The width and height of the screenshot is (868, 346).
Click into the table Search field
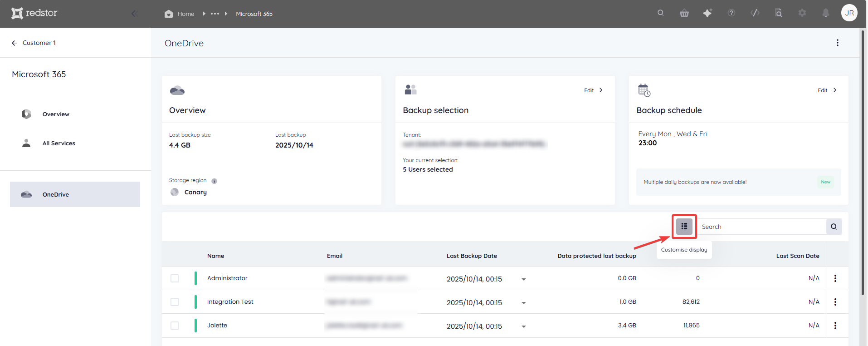[x=762, y=227]
